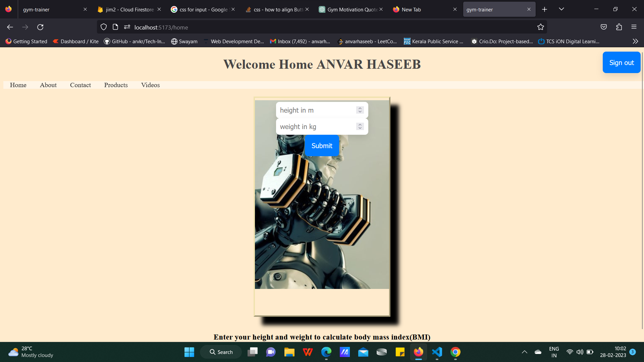
Task: Open Google Chrome from the taskbar
Action: click(455, 352)
